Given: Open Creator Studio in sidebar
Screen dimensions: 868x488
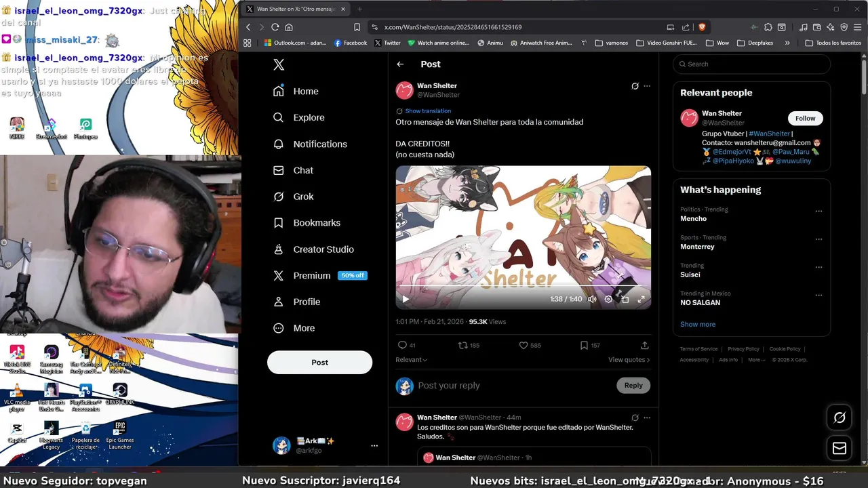Looking at the screenshot, I should 313,249.
